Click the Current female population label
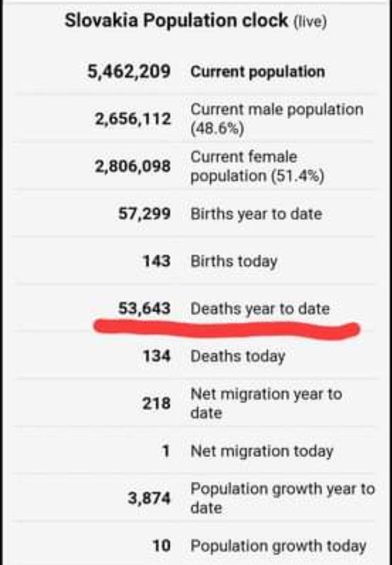 click(257, 166)
